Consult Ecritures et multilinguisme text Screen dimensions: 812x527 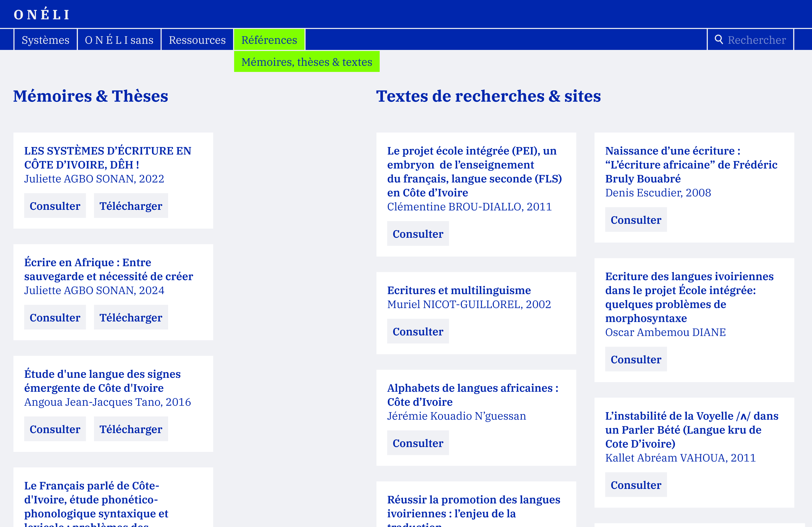tap(418, 331)
